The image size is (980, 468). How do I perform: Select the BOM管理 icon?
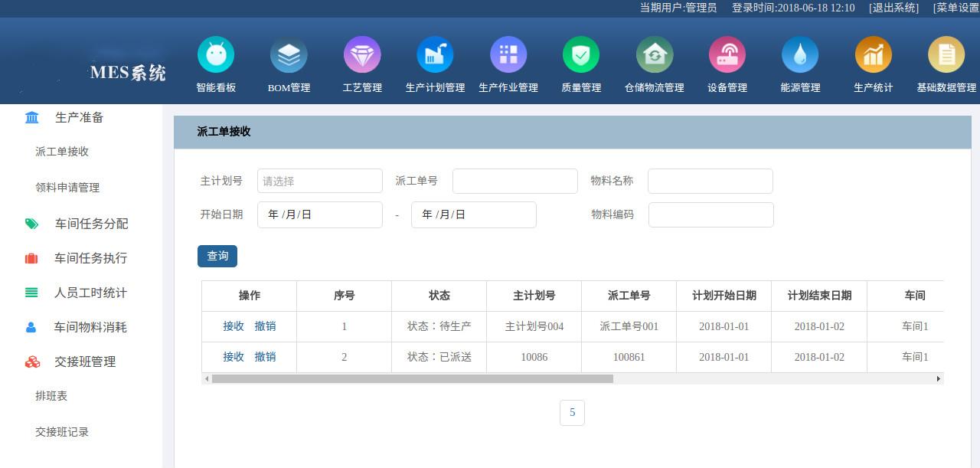(289, 55)
